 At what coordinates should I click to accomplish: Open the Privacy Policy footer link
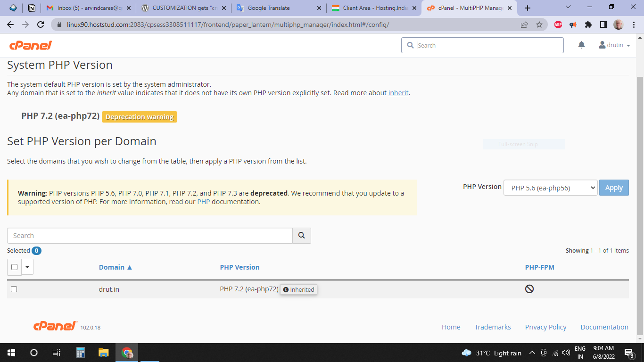tap(546, 327)
